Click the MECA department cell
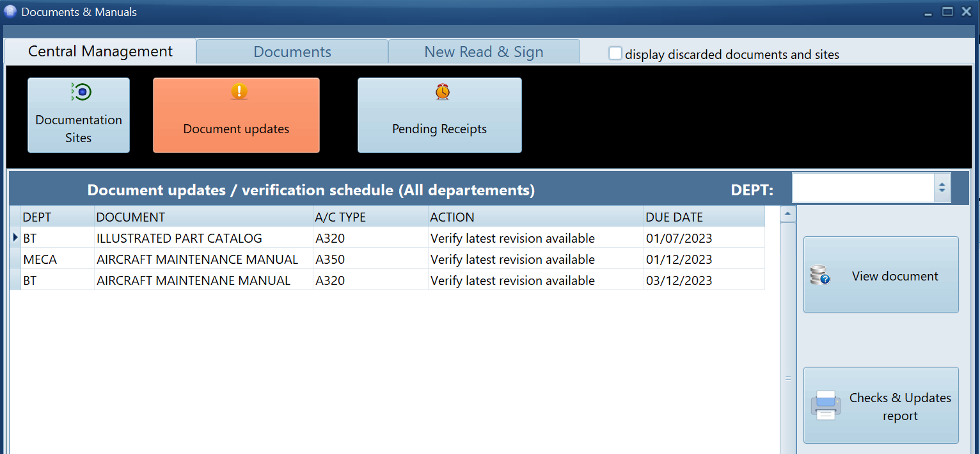The image size is (980, 454). pyautogui.click(x=58, y=259)
